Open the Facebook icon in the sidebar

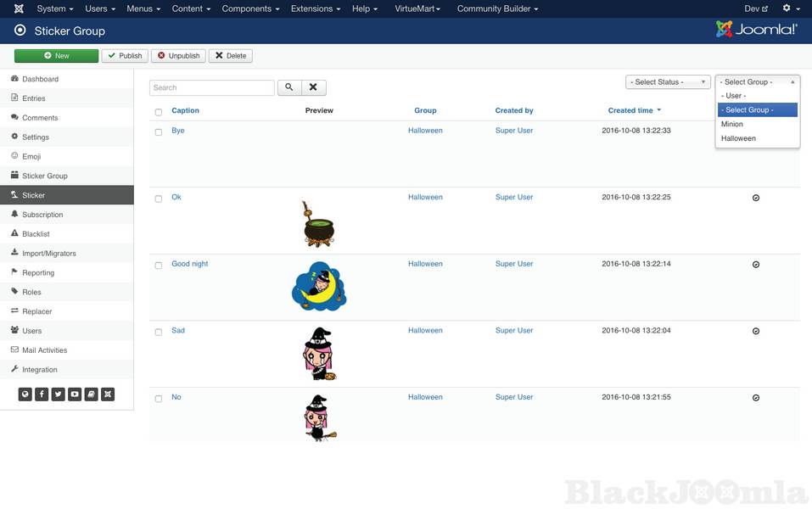[x=42, y=394]
